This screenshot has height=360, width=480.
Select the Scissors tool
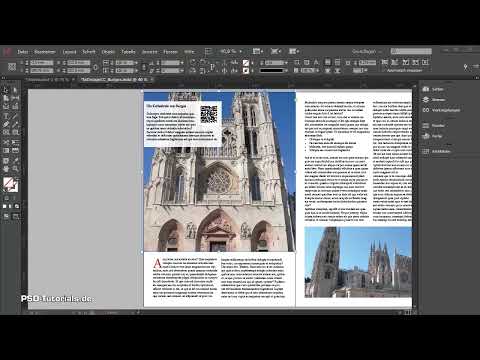(6, 142)
